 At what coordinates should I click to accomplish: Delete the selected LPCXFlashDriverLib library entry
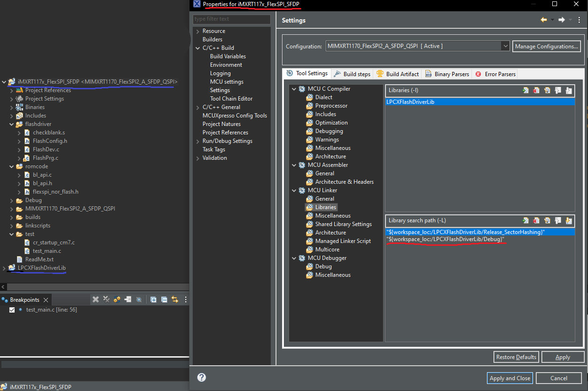point(536,90)
